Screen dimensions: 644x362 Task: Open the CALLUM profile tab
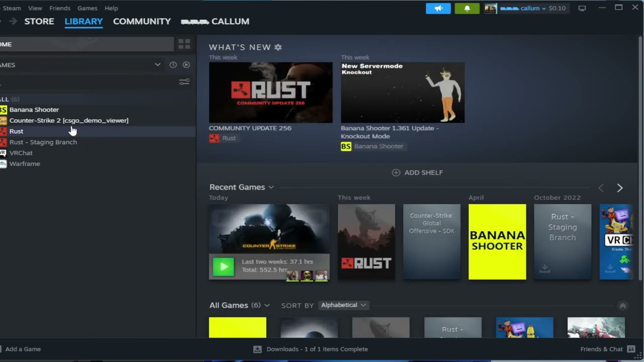(215, 21)
